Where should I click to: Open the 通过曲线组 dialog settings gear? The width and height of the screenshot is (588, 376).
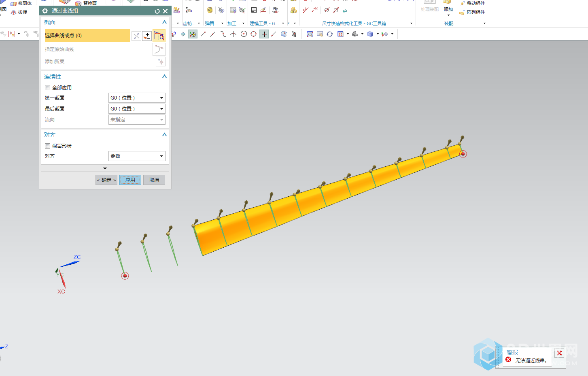pos(45,11)
